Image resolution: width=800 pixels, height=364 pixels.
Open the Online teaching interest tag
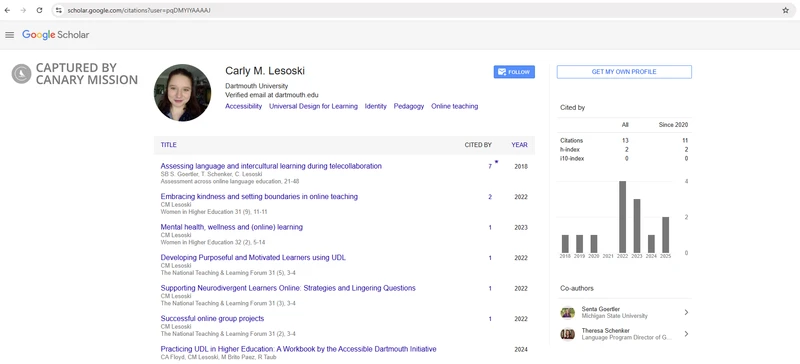coord(455,106)
